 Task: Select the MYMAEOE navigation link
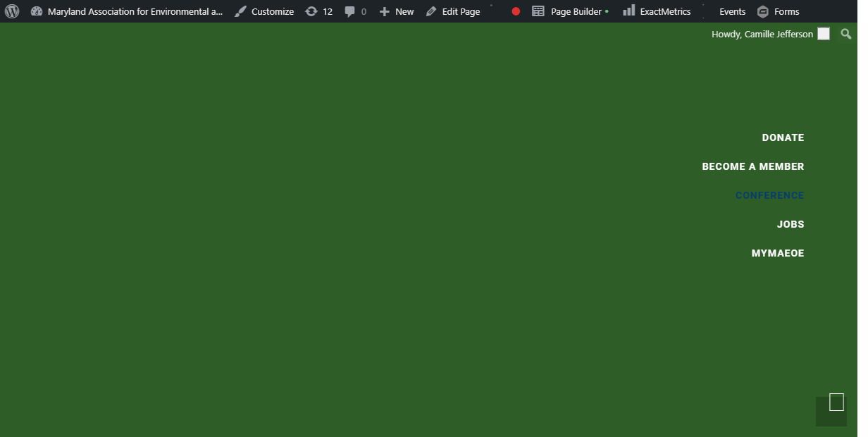777,253
